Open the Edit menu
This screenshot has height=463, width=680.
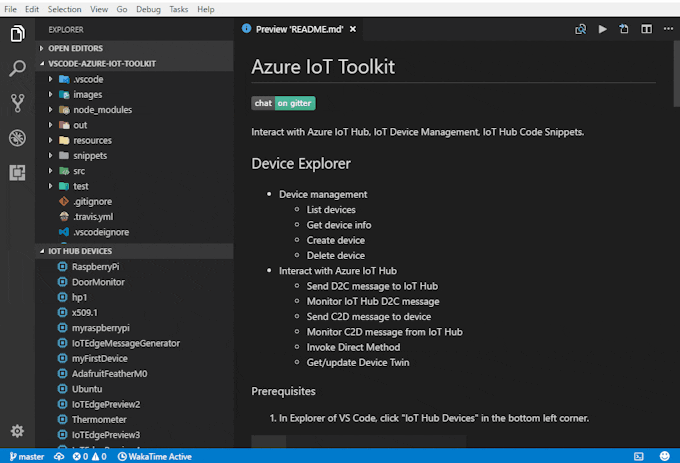point(32,9)
